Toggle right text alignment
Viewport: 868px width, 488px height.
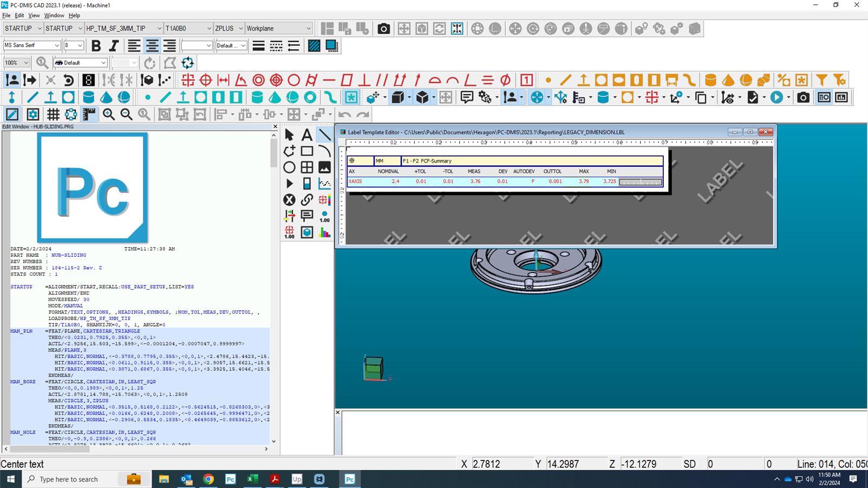pyautogui.click(x=169, y=46)
